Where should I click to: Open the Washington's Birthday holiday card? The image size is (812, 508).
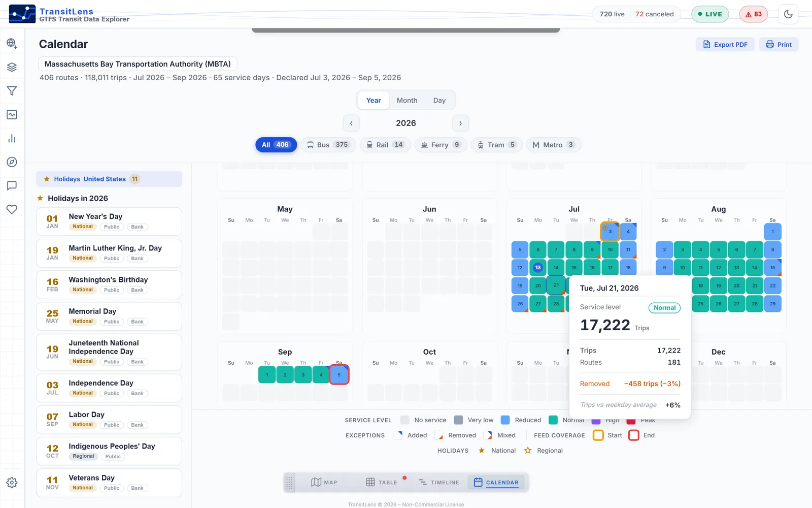[109, 284]
